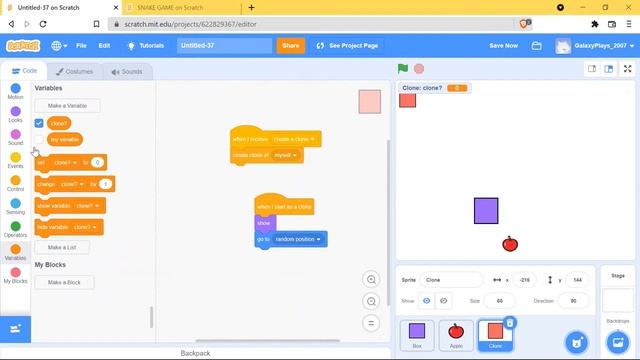The width and height of the screenshot is (640, 360).
Task: Bookmark this page in browser
Action: pos(96,24)
